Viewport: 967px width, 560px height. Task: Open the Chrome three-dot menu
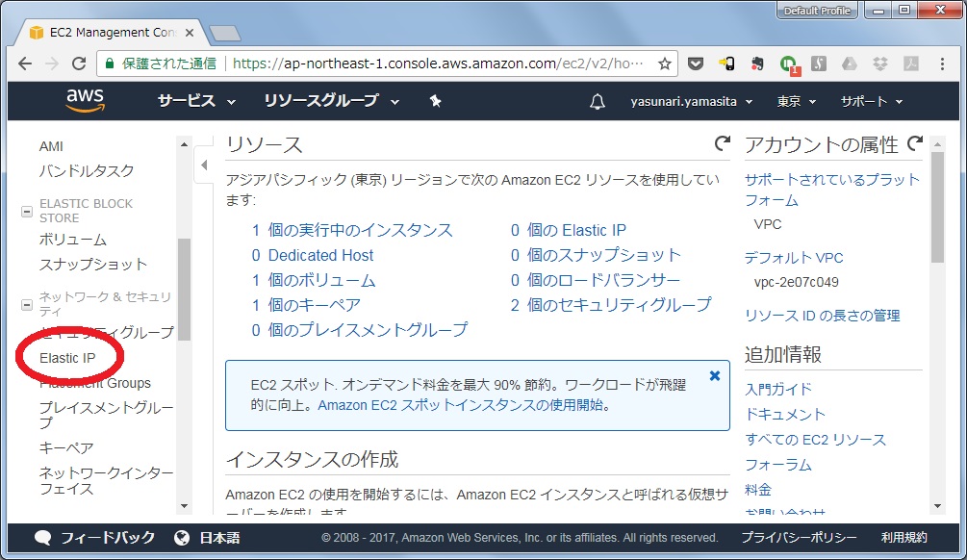(942, 64)
